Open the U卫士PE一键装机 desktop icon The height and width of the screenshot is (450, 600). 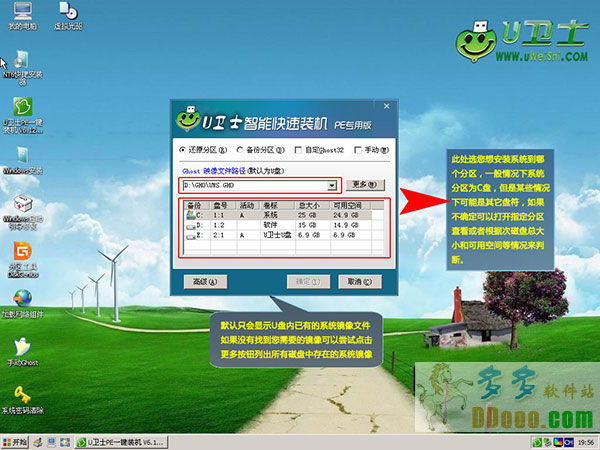pyautogui.click(x=23, y=116)
